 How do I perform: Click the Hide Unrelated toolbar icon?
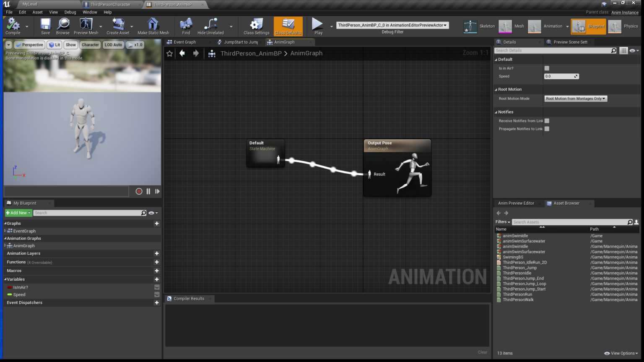[210, 26]
